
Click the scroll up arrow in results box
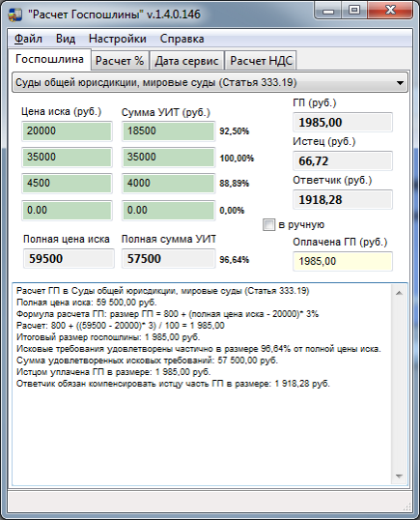tap(399, 293)
